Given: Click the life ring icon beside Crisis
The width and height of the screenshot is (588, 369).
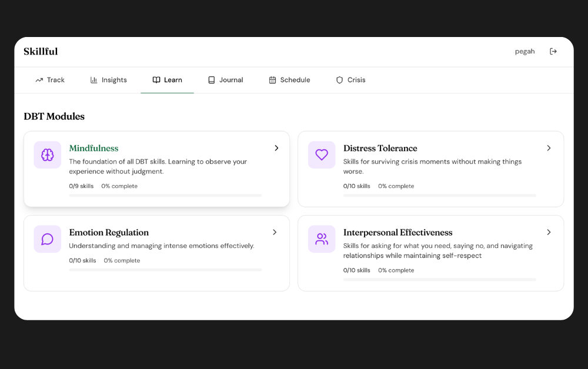Looking at the screenshot, I should [339, 80].
